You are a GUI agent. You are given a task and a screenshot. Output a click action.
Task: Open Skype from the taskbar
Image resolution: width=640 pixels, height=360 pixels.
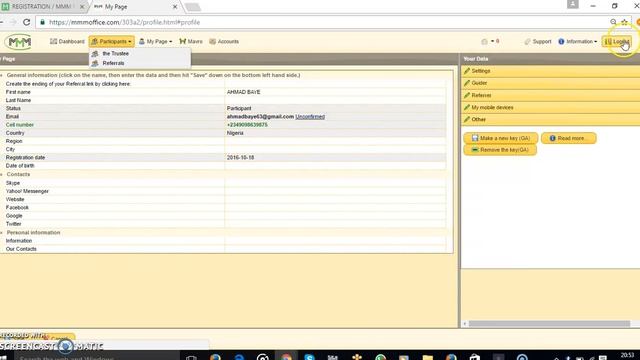309,357
